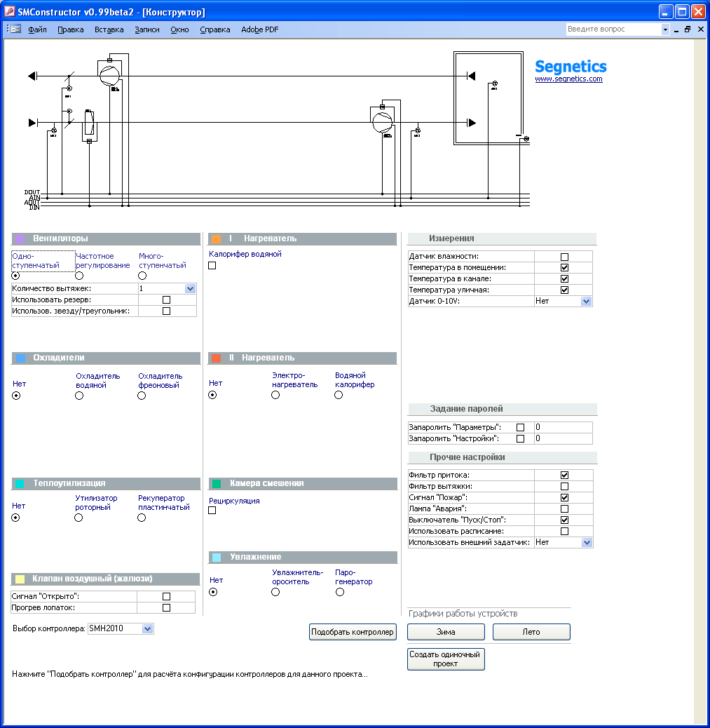Open Выбор контроллера SMH2010 dropdown

point(148,629)
